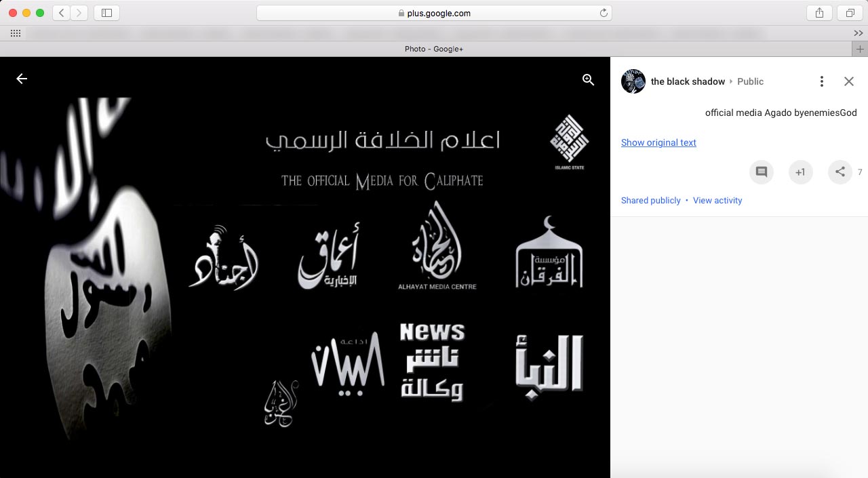Image resolution: width=868 pixels, height=478 pixels.
Task: Click the plus.google.com address field
Action: click(x=434, y=13)
